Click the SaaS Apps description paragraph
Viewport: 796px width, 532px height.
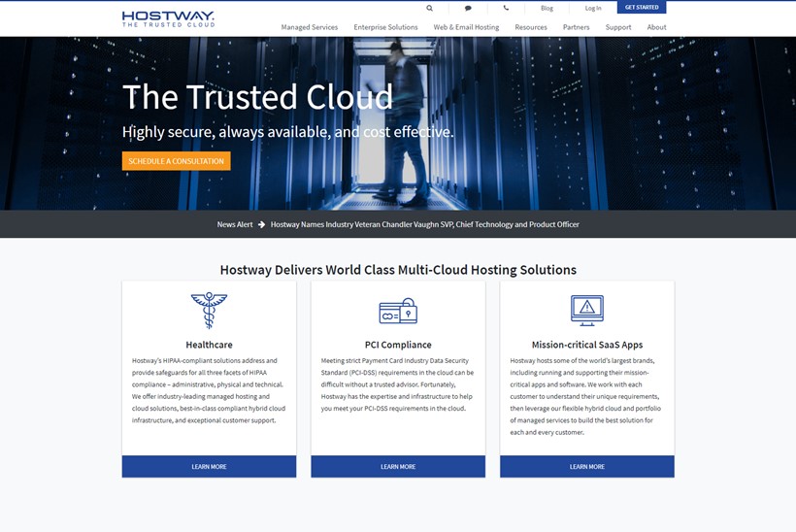tap(585, 396)
